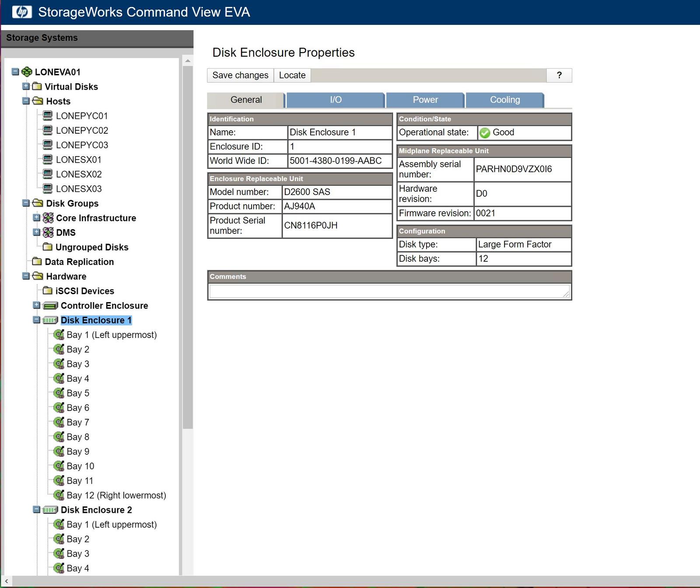Click the HP logo icon in header
The image size is (700, 588).
click(22, 12)
